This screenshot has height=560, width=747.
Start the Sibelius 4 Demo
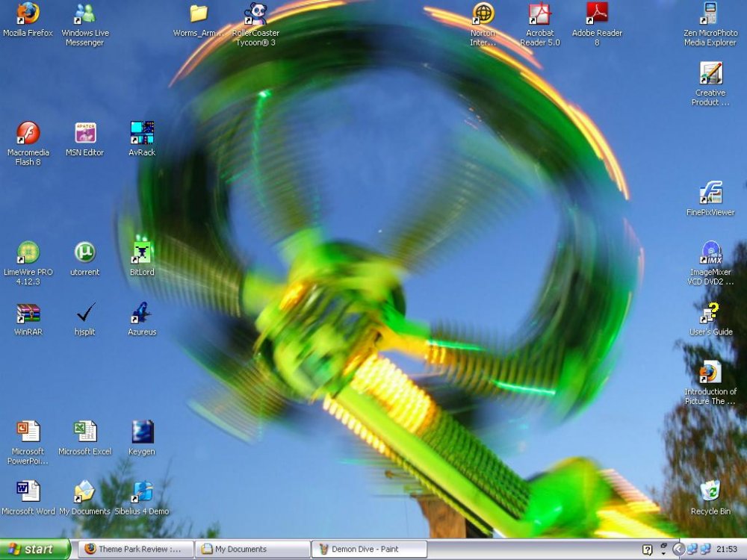click(140, 493)
